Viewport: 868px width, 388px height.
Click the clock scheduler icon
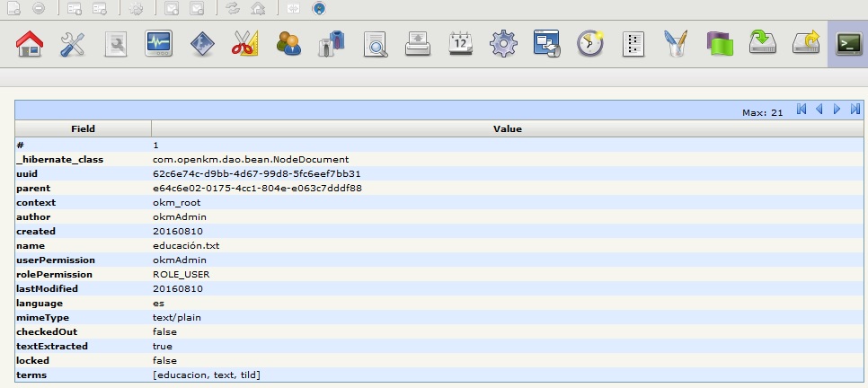tap(590, 43)
